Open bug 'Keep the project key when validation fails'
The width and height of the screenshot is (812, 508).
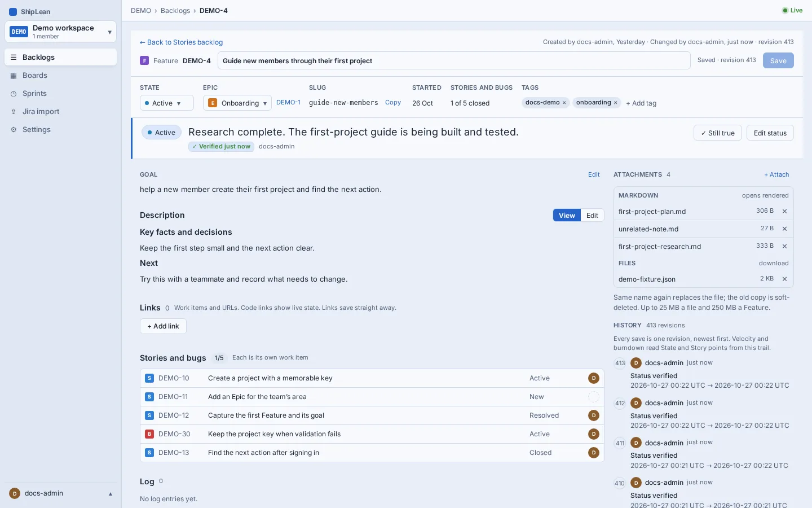tap(274, 434)
